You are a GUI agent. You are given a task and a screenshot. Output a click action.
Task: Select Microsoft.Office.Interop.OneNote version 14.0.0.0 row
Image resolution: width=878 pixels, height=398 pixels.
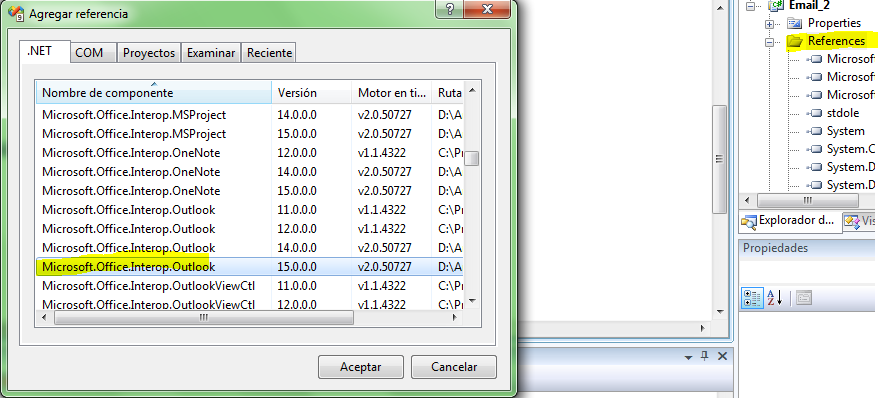[250, 172]
